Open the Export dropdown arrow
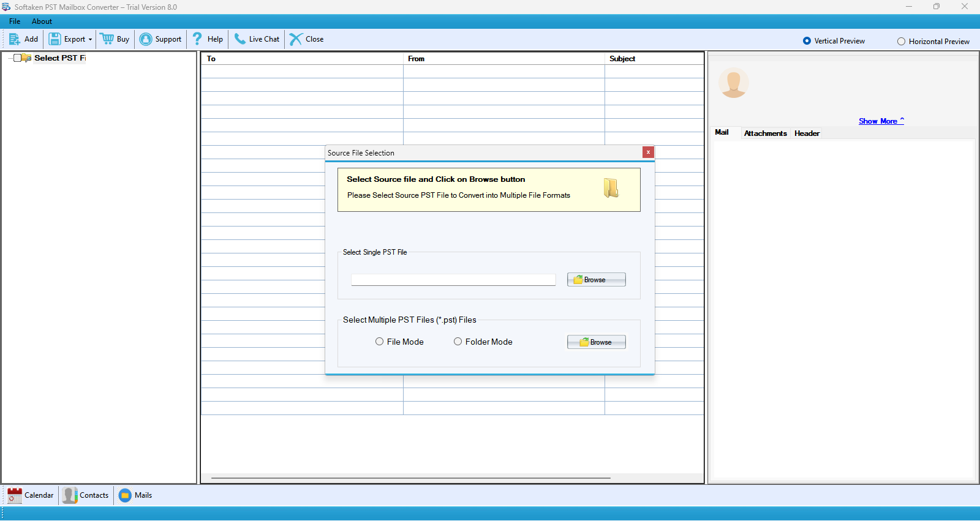The height and width of the screenshot is (521, 980). coord(90,39)
